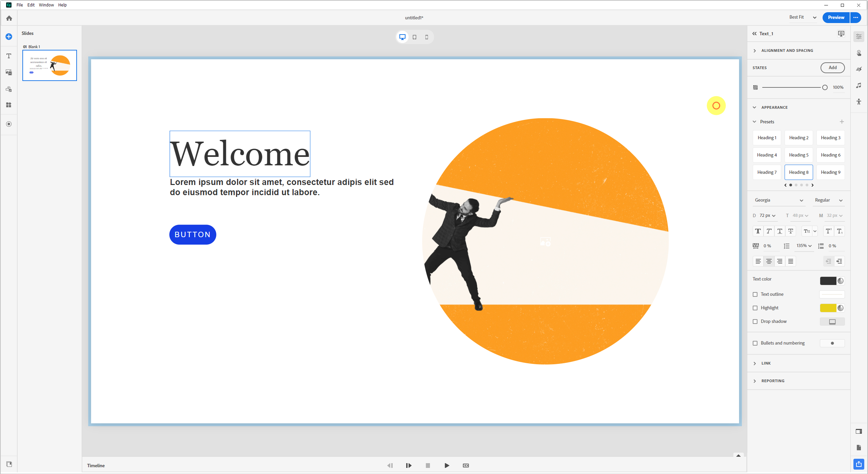The width and height of the screenshot is (868, 474).
Task: Open the audio panel icon
Action: (859, 85)
